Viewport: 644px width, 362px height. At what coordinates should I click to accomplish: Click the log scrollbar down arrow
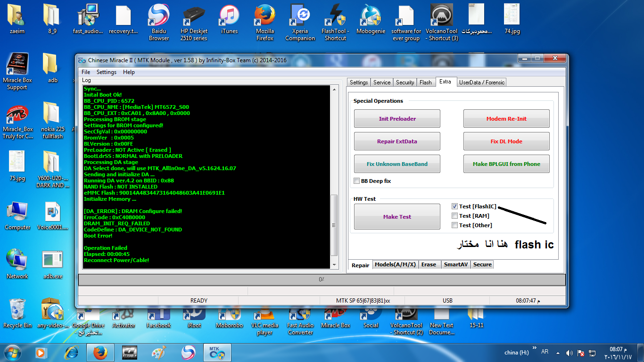335,265
